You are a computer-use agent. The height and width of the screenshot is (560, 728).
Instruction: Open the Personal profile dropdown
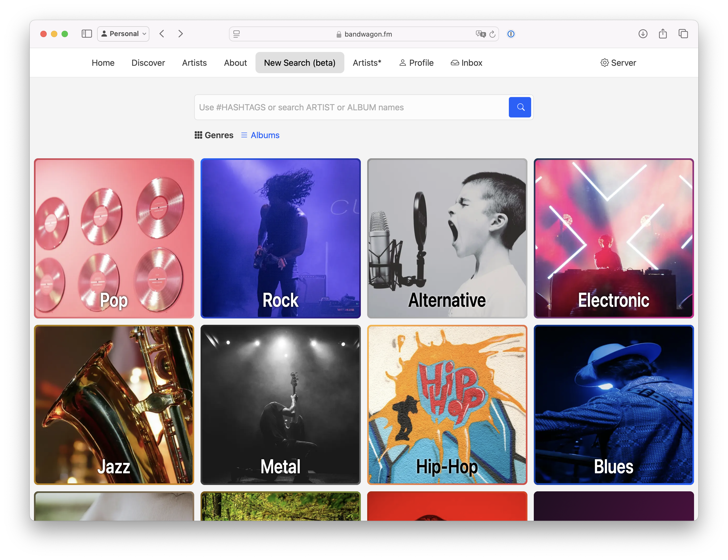click(123, 34)
